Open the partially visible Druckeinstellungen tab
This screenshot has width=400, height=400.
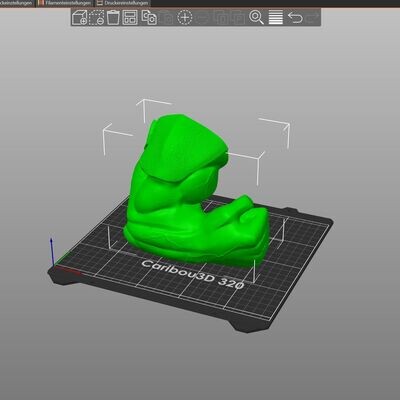coord(17,3)
